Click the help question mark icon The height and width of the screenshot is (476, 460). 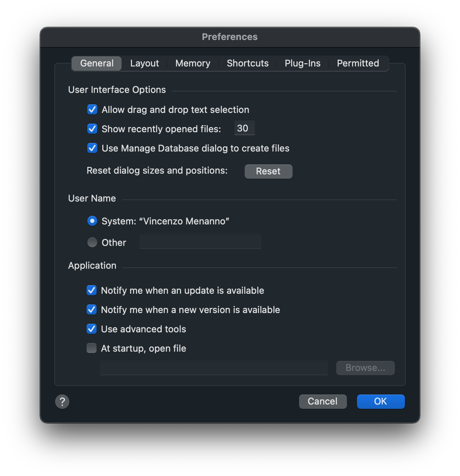point(62,402)
